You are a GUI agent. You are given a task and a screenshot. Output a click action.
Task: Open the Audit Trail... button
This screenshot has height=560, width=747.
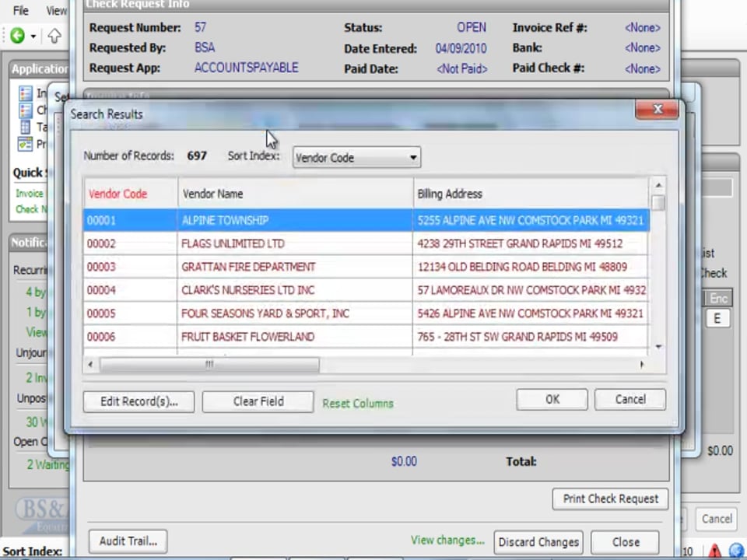128,541
